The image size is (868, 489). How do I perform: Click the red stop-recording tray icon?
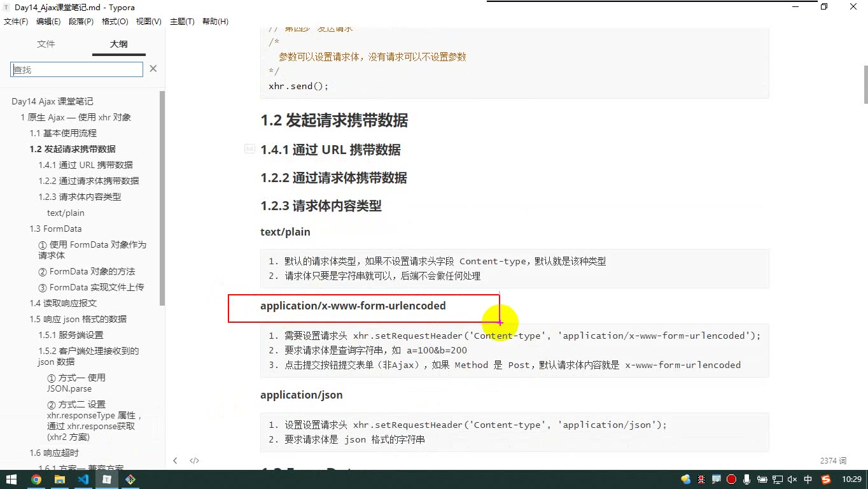tap(731, 479)
